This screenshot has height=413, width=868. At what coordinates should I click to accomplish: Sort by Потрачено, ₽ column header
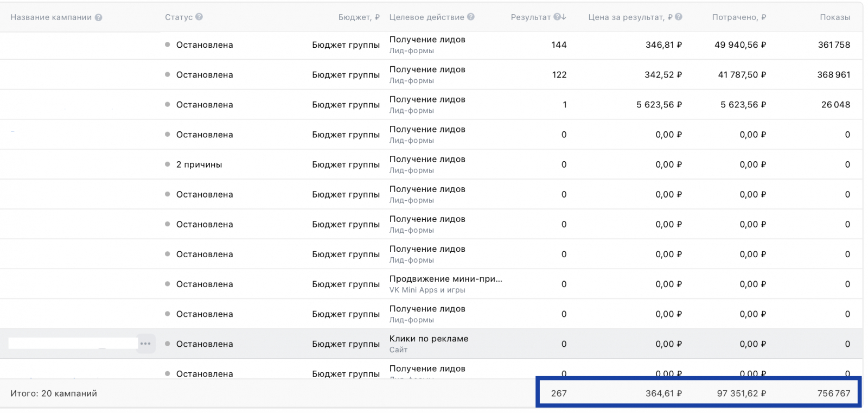click(x=739, y=17)
